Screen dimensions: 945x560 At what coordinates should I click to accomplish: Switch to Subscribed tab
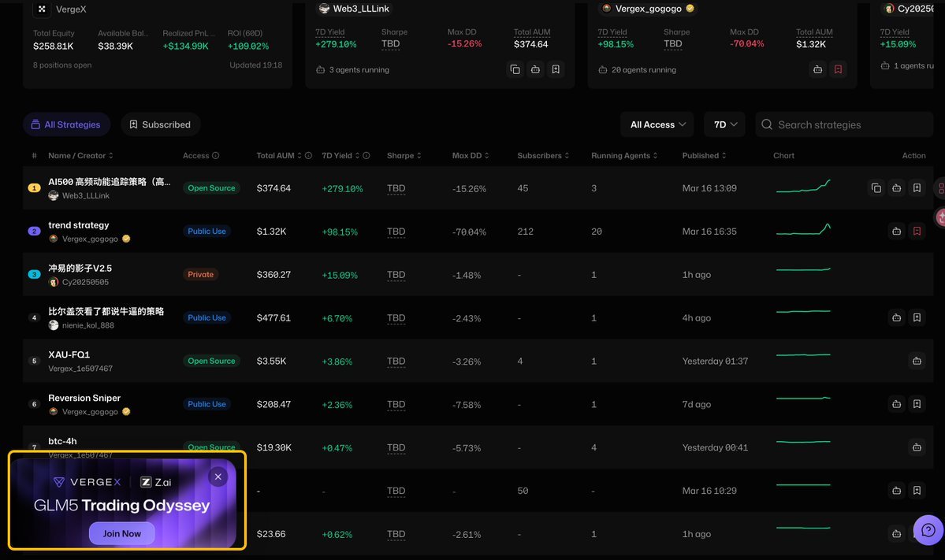(x=160, y=124)
